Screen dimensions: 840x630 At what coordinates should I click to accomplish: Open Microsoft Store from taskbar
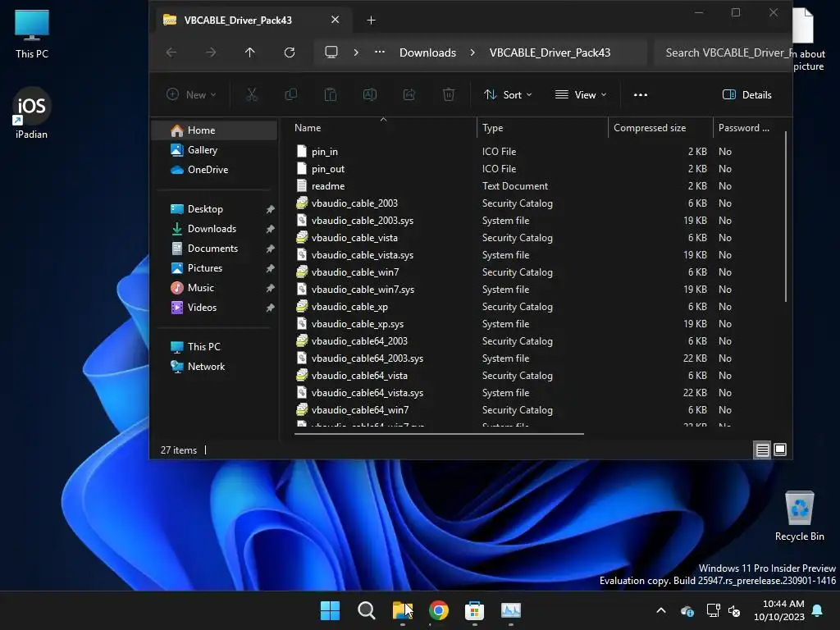tap(475, 610)
